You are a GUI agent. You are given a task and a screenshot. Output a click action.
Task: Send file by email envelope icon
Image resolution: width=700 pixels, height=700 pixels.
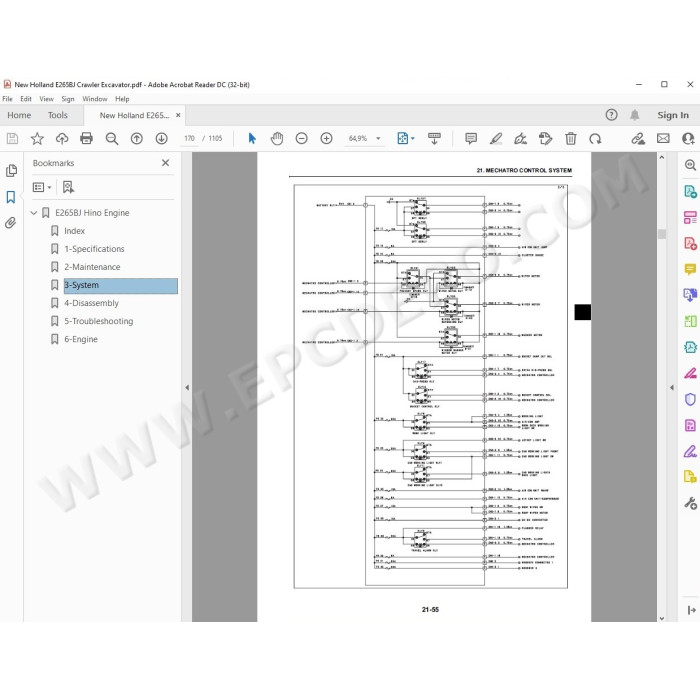pyautogui.click(x=663, y=138)
